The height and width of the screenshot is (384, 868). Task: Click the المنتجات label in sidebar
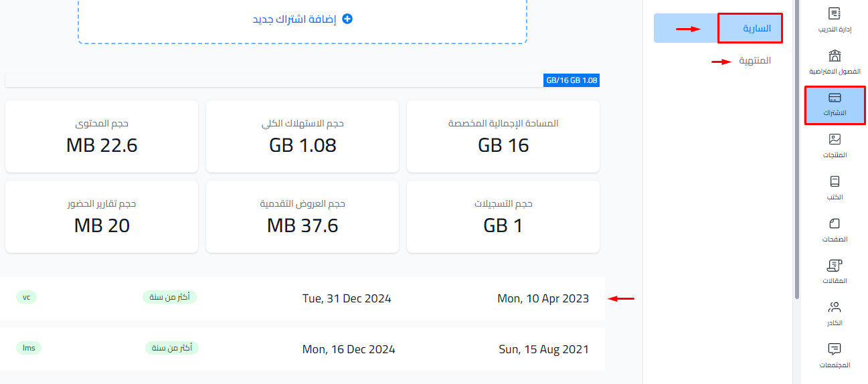click(835, 155)
